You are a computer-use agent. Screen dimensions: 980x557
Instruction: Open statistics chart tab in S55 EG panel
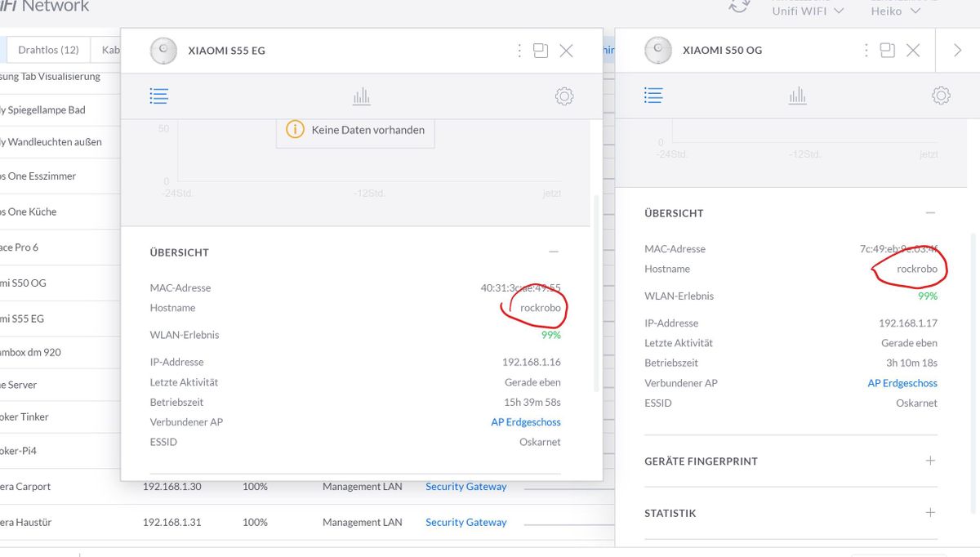(361, 96)
